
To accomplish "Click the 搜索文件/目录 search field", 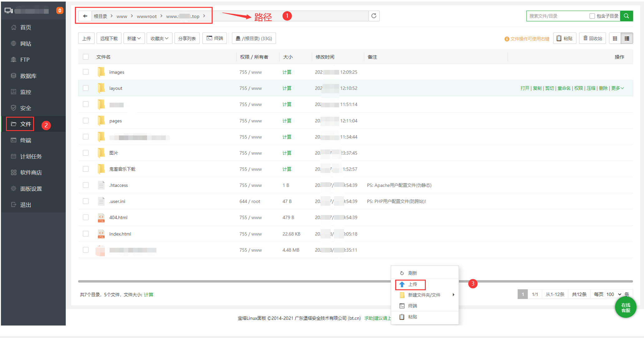I will (x=557, y=16).
